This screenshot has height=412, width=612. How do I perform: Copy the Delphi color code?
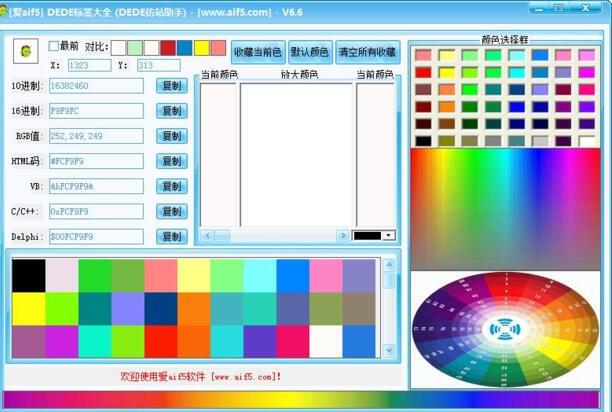coord(172,236)
